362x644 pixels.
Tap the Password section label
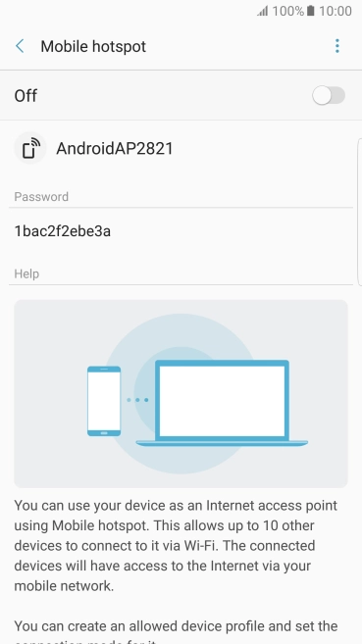coord(41,197)
